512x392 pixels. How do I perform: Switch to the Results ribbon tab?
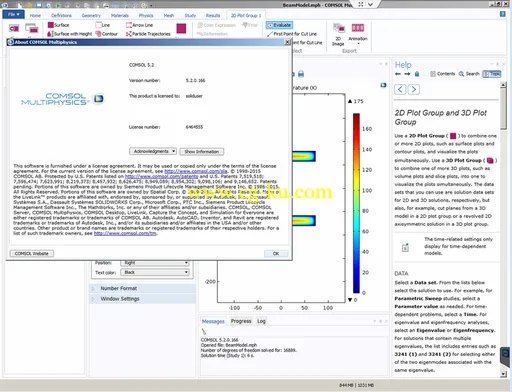pos(213,15)
